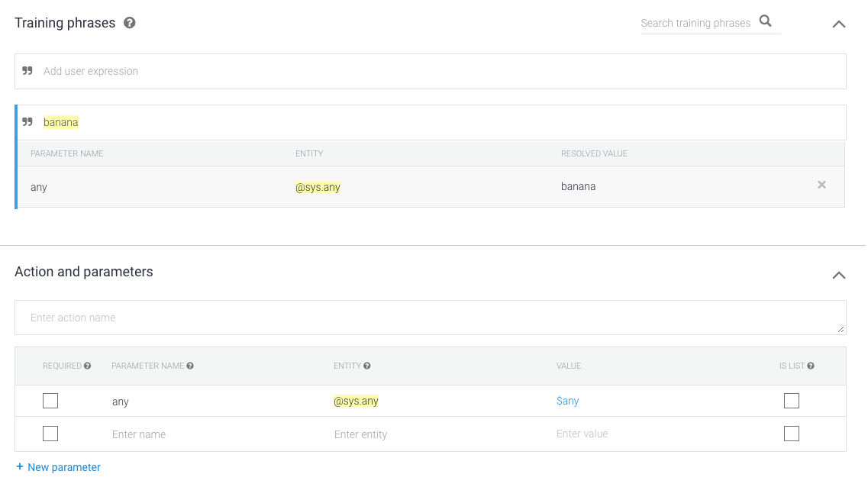Click the IS LIST help icon
The image size is (868, 487).
click(811, 366)
